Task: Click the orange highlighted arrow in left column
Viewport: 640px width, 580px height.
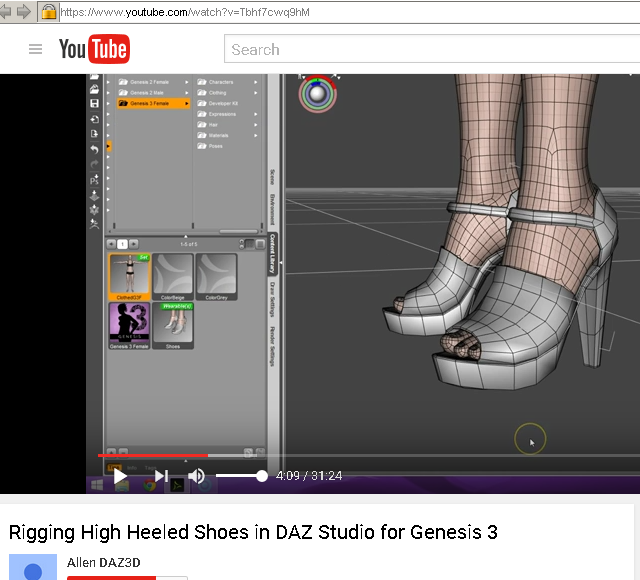Action: (x=108, y=146)
